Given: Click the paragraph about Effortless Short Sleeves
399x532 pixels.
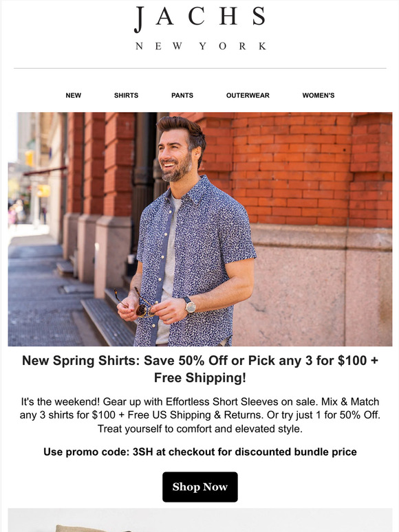Looking at the screenshot, I should coord(200,415).
